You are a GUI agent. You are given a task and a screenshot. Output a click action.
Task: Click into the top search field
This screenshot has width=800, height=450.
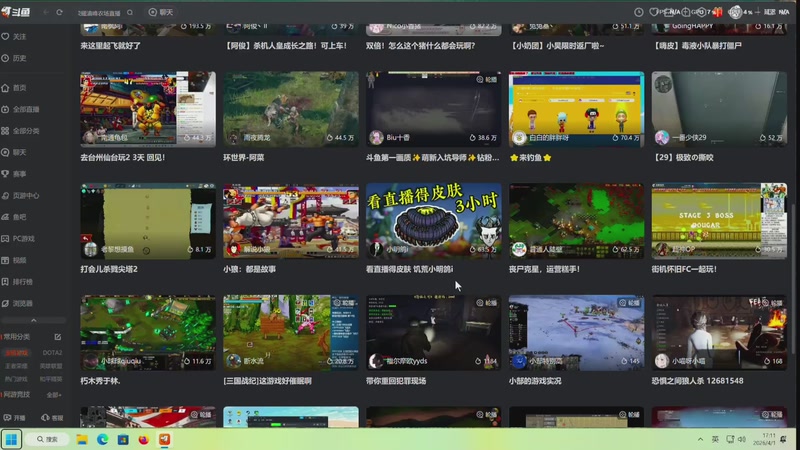coord(99,13)
